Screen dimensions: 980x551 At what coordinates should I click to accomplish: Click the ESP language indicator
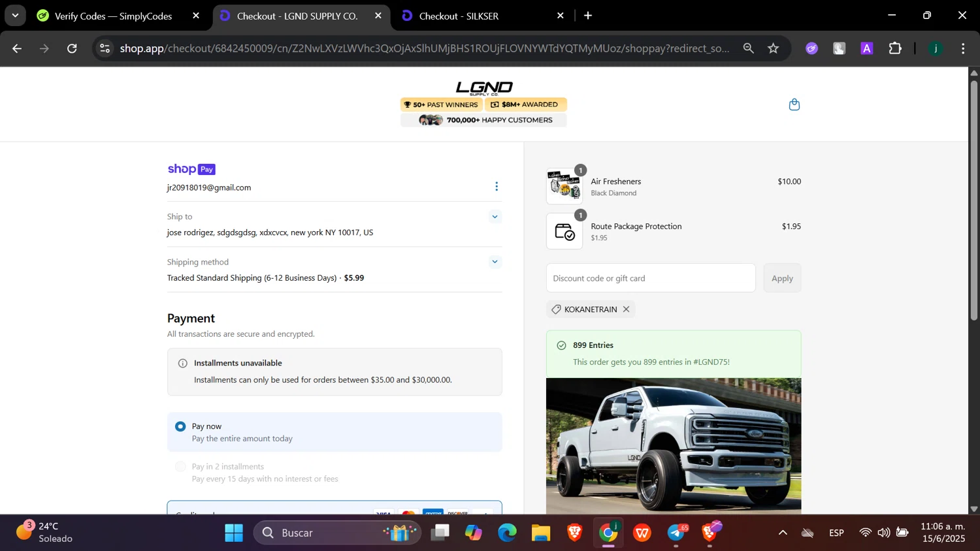[x=836, y=533]
